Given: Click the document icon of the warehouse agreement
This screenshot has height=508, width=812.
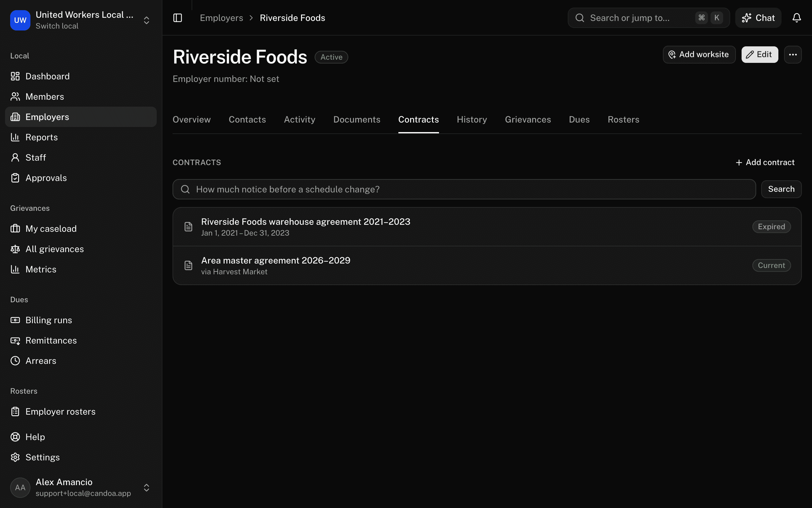Looking at the screenshot, I should click(189, 227).
